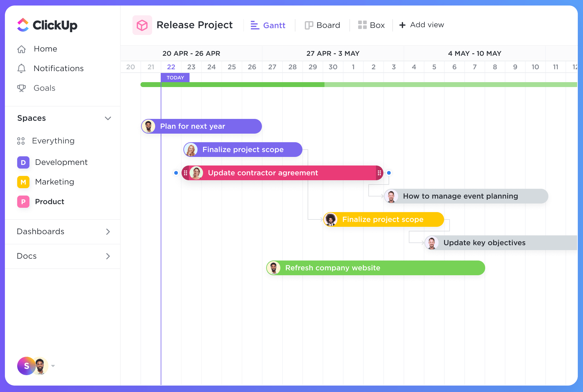The height and width of the screenshot is (392, 583).
Task: Collapse the Spaces section
Action: pyautogui.click(x=108, y=118)
